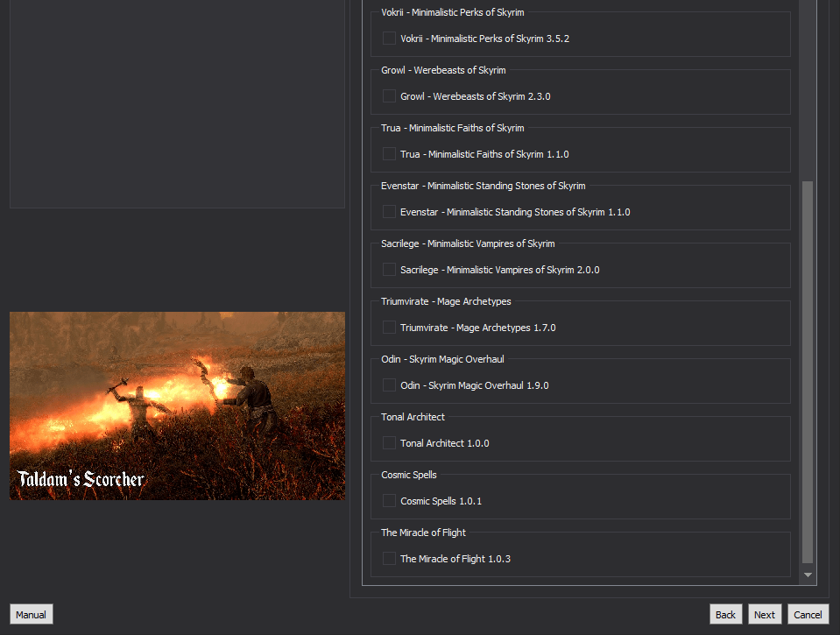
Task: Click the 'Cosmic Spells' group title
Action: (409, 475)
